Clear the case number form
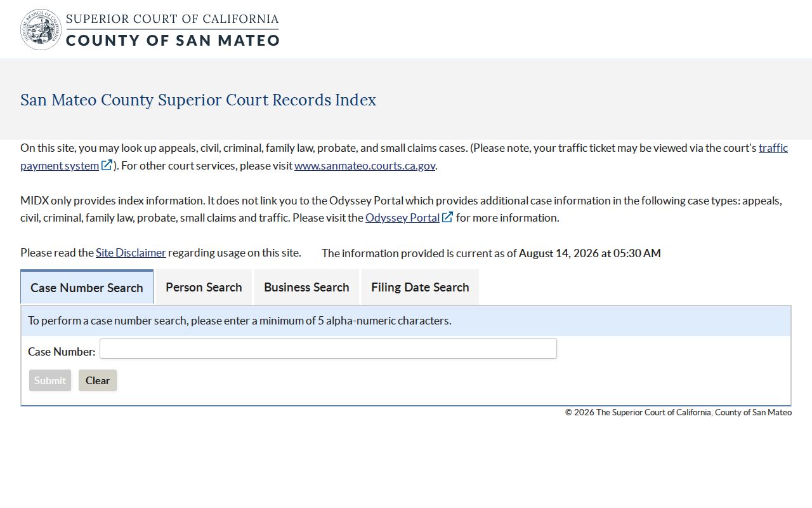812x508 pixels. click(x=98, y=380)
